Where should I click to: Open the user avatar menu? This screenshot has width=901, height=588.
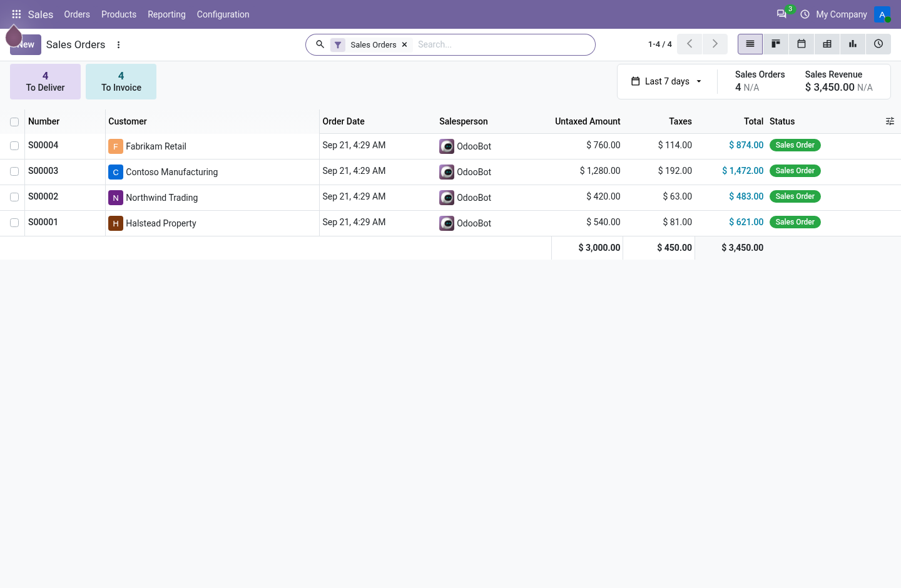882,14
